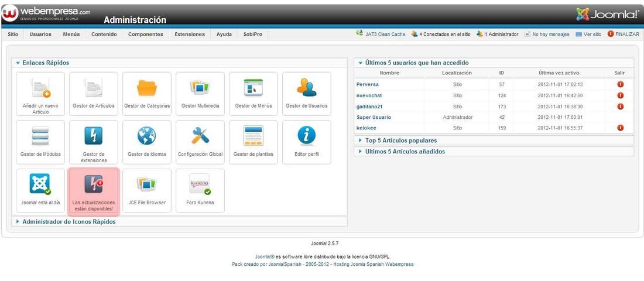Click the webempresa.com logo
This screenshot has width=644, height=281.
[46, 13]
